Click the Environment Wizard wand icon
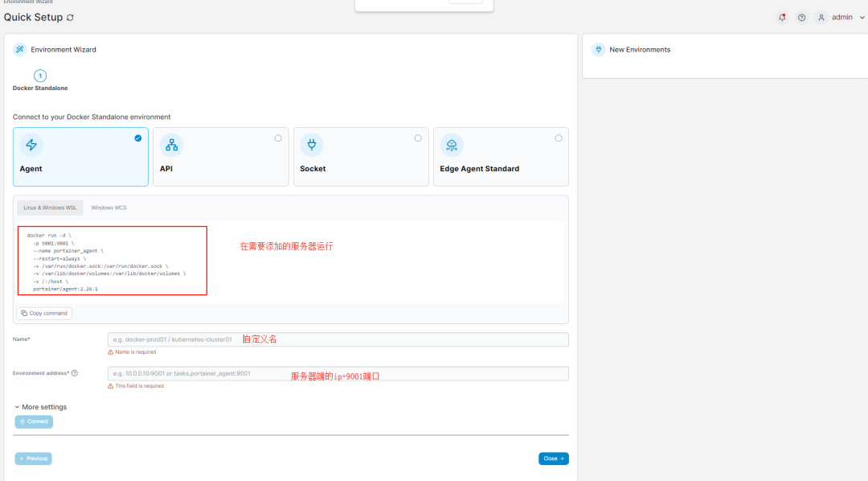The width and height of the screenshot is (868, 481). click(x=20, y=49)
